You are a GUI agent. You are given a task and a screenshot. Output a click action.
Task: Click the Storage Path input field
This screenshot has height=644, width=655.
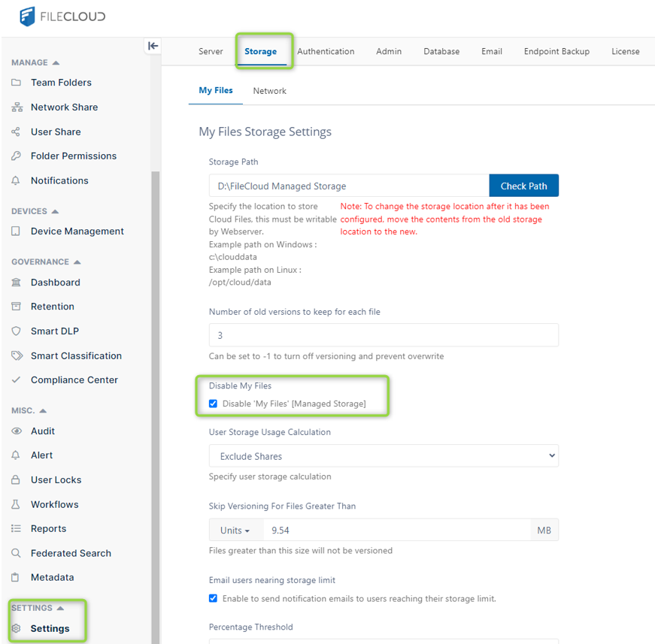349,186
